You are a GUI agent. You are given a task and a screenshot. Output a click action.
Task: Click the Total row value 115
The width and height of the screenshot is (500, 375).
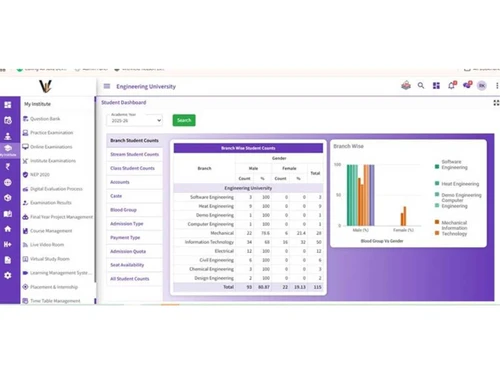(x=317, y=287)
